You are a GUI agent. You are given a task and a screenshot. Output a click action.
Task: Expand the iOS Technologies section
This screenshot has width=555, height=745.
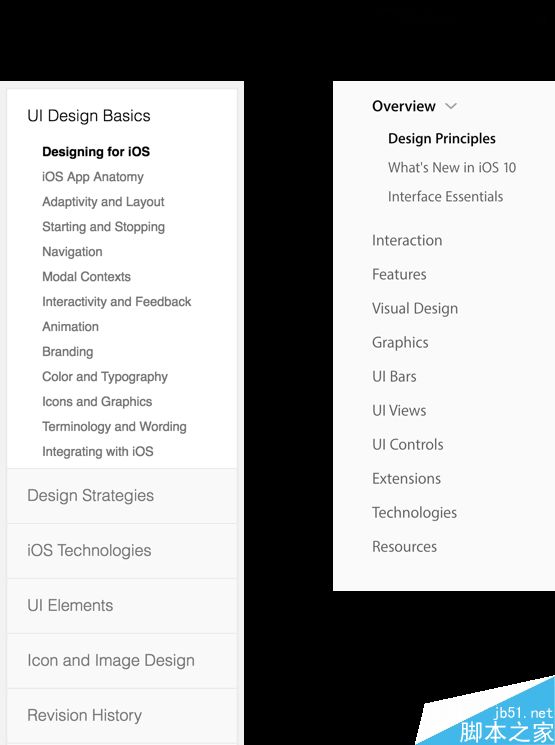[x=122, y=551]
